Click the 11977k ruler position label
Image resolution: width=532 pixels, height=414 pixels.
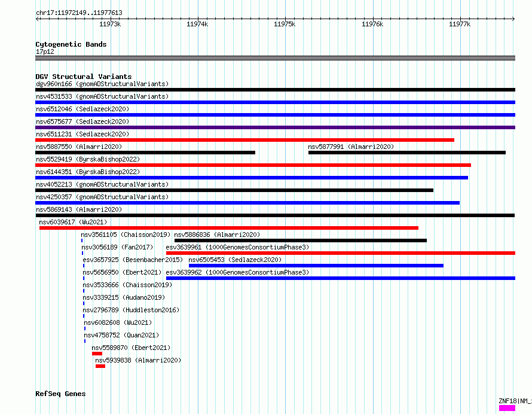[x=460, y=24]
